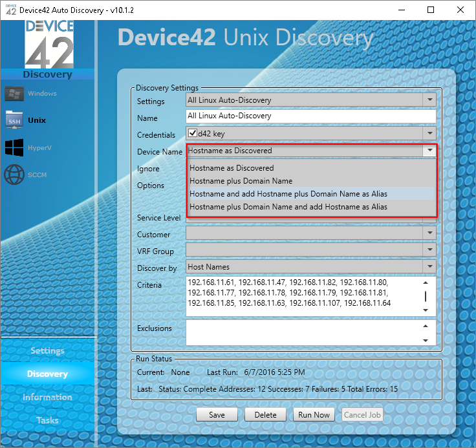Open the Discover by Host Names dropdown
This screenshot has height=448, width=476.
click(311, 266)
